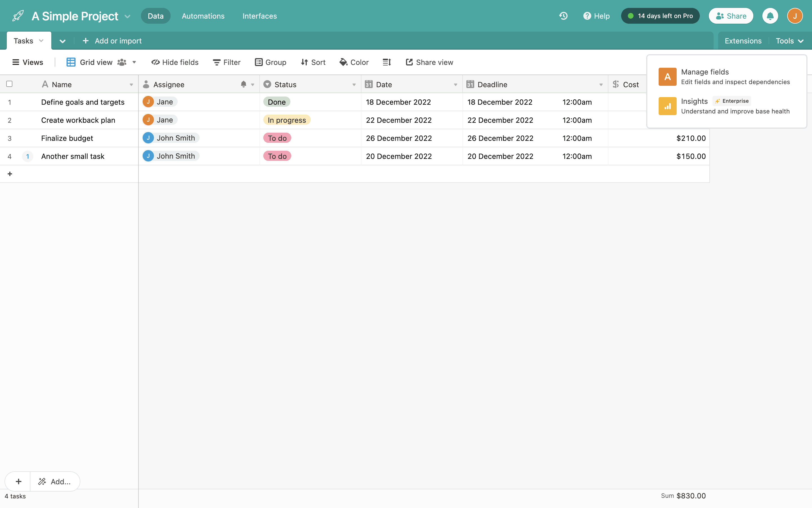Select the Data tab
Viewport: 812px width, 508px height.
click(x=156, y=16)
